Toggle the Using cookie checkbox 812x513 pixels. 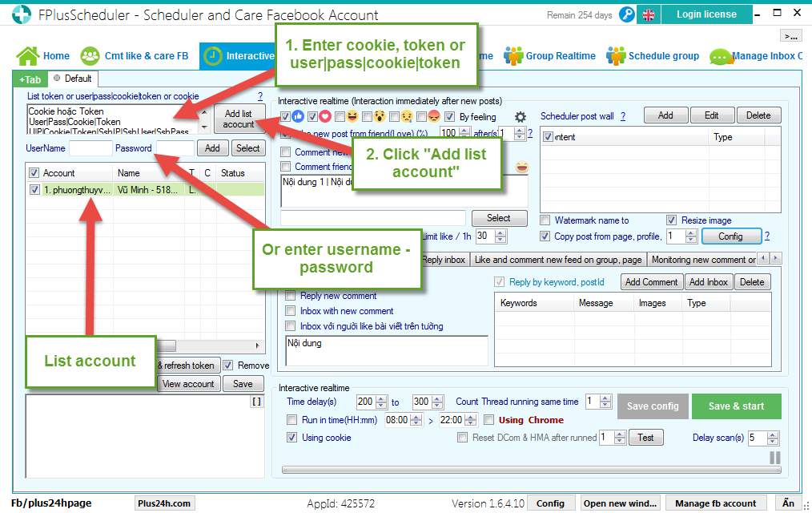[292, 438]
